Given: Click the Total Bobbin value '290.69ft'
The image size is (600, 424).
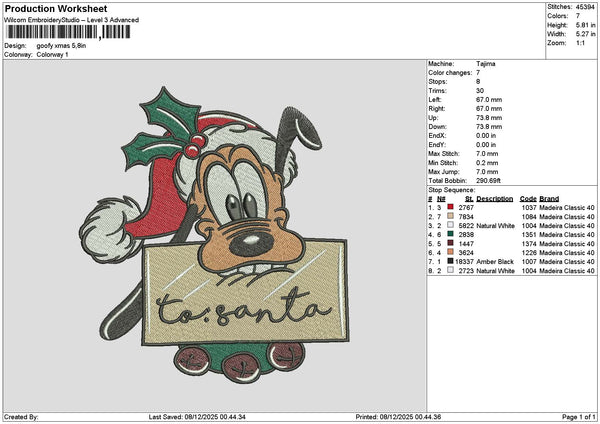Looking at the screenshot, I should [x=488, y=181].
